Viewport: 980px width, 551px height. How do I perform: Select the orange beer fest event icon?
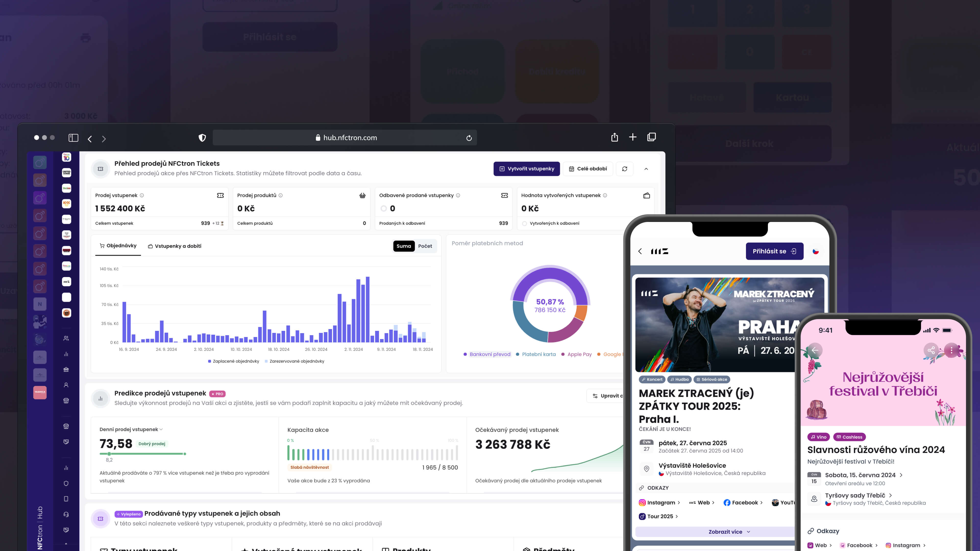click(x=67, y=313)
